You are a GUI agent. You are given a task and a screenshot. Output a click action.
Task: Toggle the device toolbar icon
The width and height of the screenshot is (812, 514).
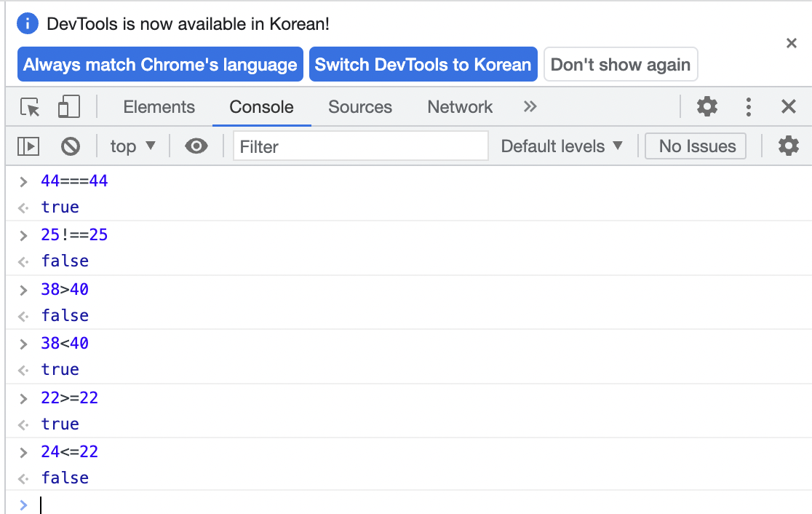pyautogui.click(x=69, y=107)
